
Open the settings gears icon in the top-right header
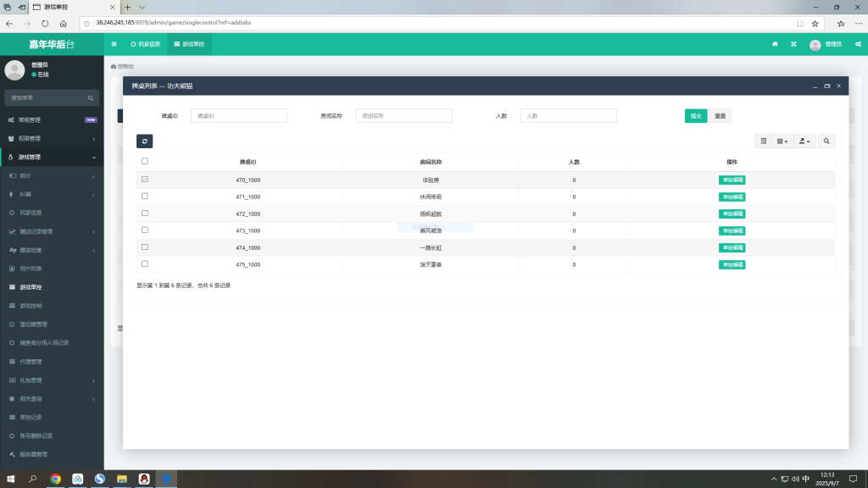coord(859,44)
